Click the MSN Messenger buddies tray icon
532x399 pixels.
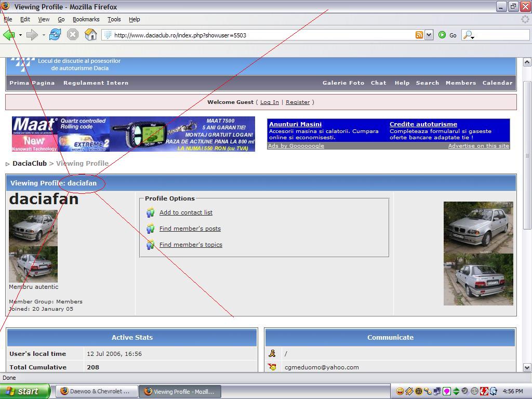point(428,391)
